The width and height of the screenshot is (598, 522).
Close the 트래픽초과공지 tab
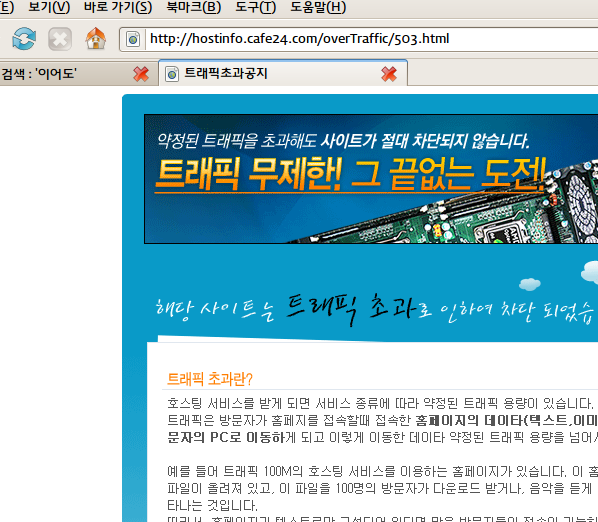click(x=389, y=74)
